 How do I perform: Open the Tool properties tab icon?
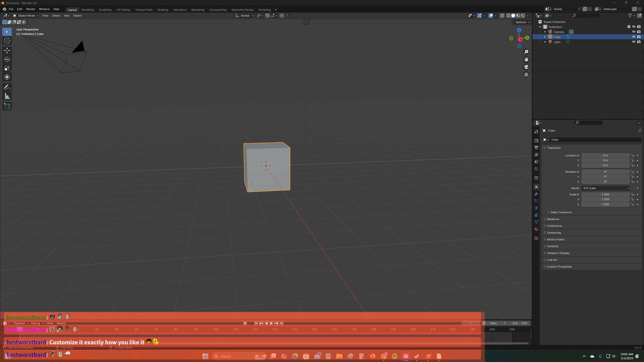(x=536, y=131)
